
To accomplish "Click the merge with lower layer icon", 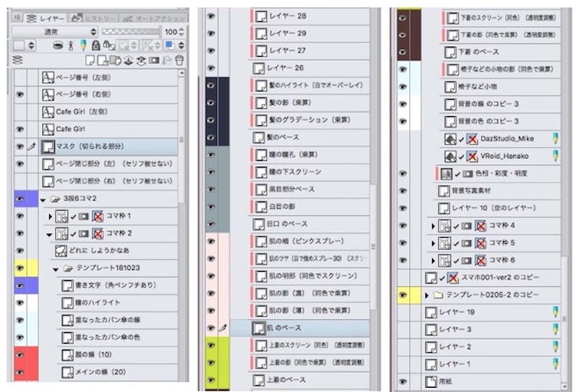I will 141,60.
